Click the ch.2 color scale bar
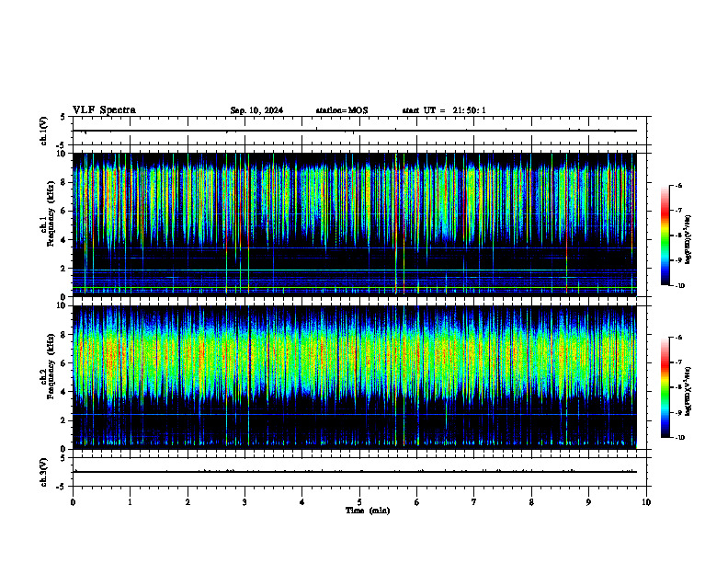The image size is (728, 563). point(665,387)
